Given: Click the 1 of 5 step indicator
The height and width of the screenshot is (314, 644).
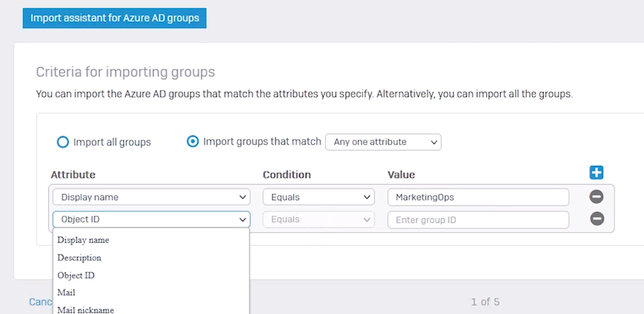Looking at the screenshot, I should coord(485,302).
